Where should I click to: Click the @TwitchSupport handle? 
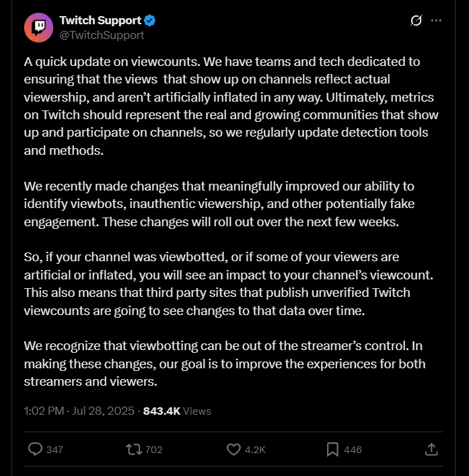[102, 35]
